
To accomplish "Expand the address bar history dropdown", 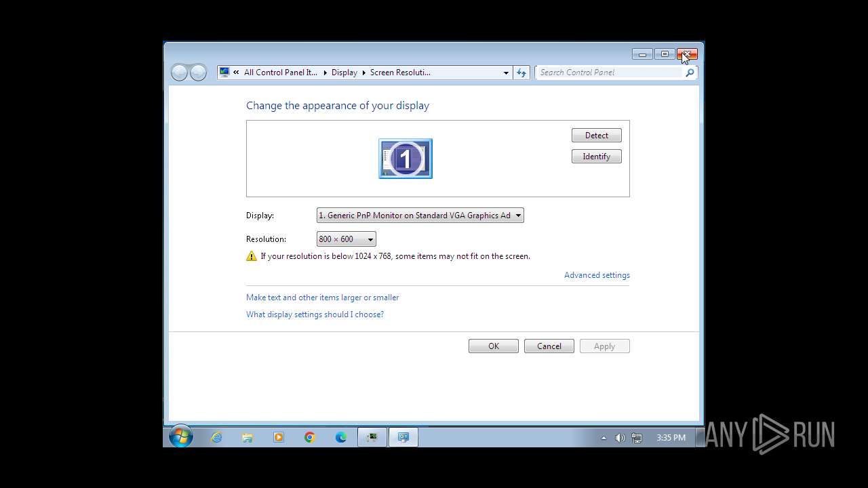I will [506, 73].
